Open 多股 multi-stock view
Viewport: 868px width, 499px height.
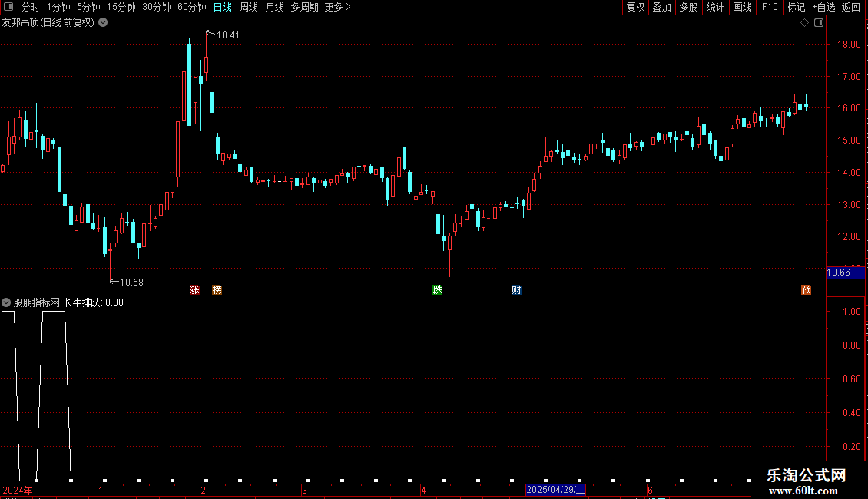689,7
